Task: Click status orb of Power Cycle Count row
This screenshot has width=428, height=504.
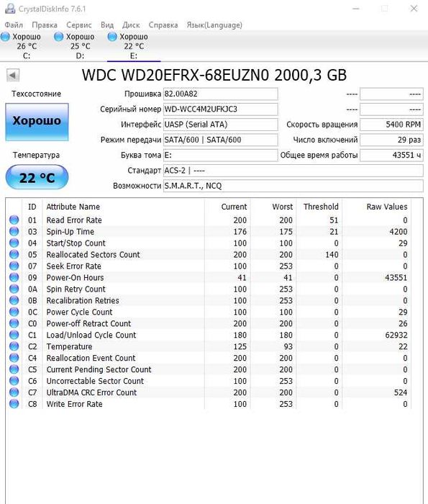Action: pos(14,312)
